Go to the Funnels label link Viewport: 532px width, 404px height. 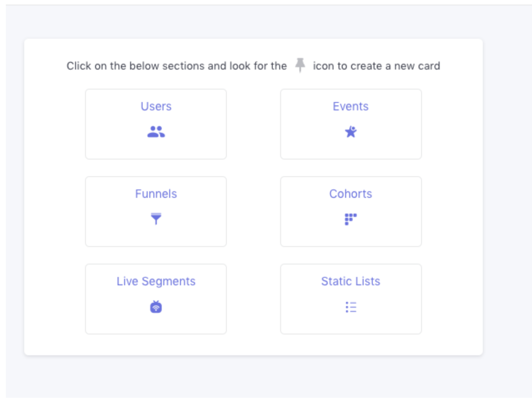click(x=156, y=194)
